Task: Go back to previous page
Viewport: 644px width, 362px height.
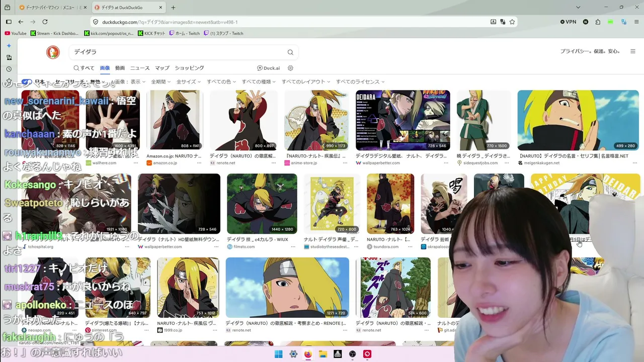Action: coord(21,22)
